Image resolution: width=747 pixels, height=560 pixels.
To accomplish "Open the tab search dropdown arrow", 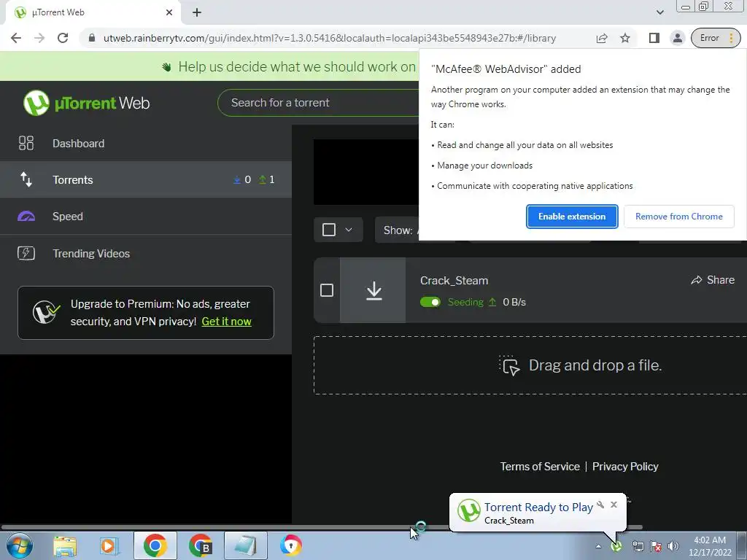I will [659, 12].
